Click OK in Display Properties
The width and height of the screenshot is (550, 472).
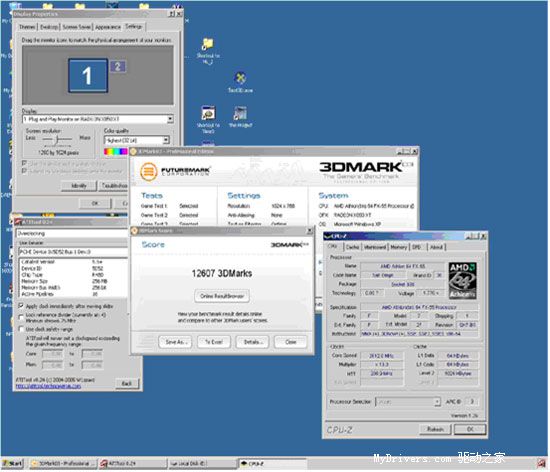point(95,203)
